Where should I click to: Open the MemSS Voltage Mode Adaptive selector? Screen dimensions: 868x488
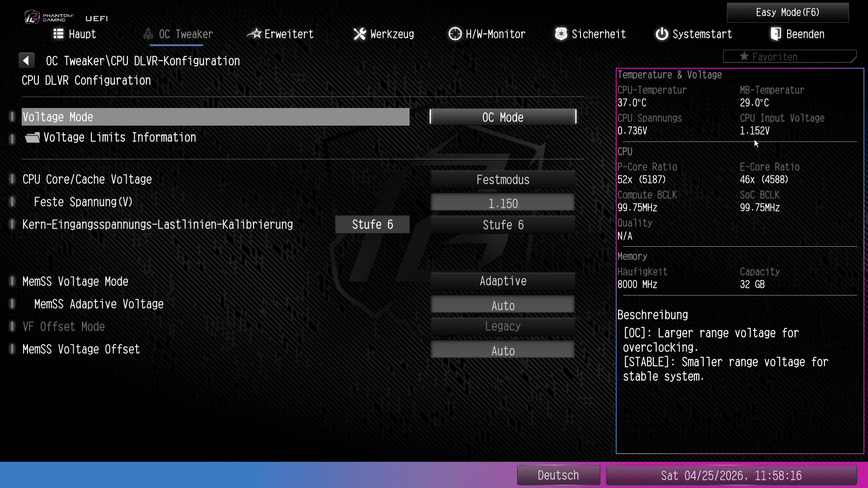click(503, 281)
